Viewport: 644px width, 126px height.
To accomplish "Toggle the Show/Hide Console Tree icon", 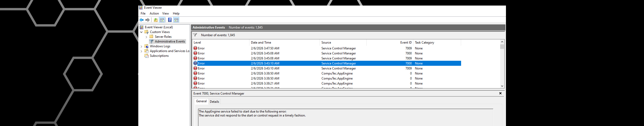I will point(162,20).
